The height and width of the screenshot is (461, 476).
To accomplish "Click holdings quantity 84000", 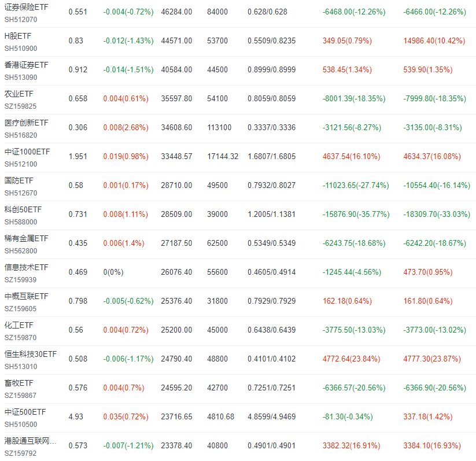I will tap(217, 12).
